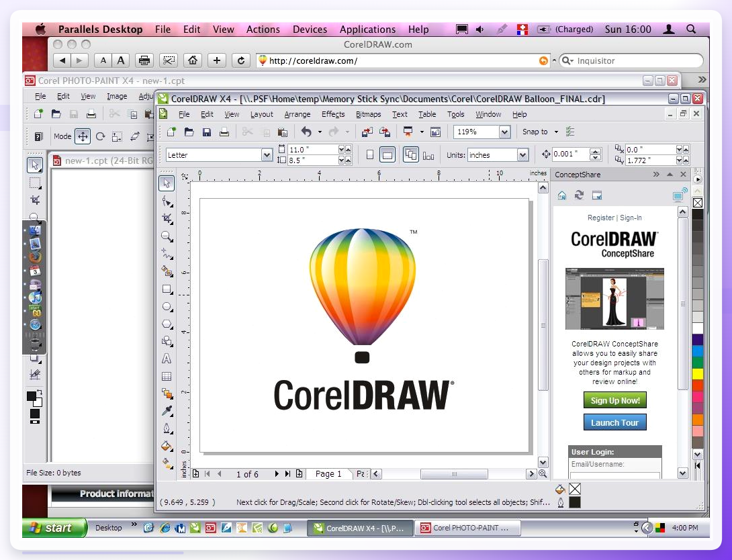Select the Polygon tool in CorelDRAW
The width and height of the screenshot is (732, 560).
(167, 324)
